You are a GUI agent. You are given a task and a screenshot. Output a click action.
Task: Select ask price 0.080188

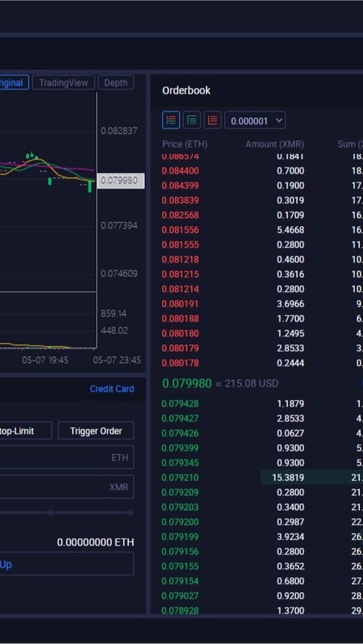point(180,319)
